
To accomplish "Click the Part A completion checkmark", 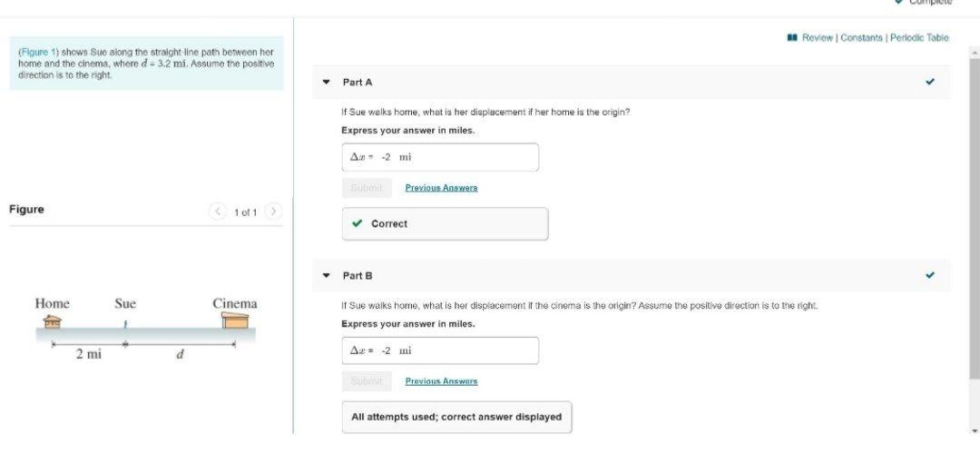I will pyautogui.click(x=929, y=82).
